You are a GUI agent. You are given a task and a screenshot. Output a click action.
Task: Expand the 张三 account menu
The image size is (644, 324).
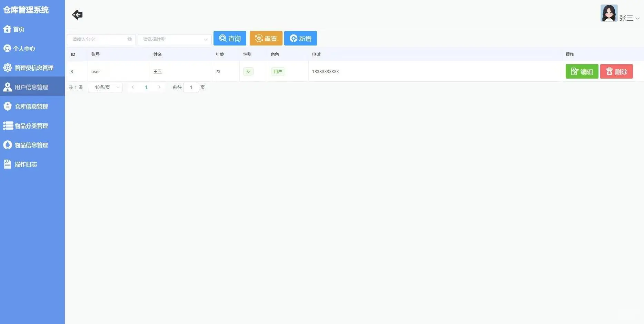pos(626,18)
